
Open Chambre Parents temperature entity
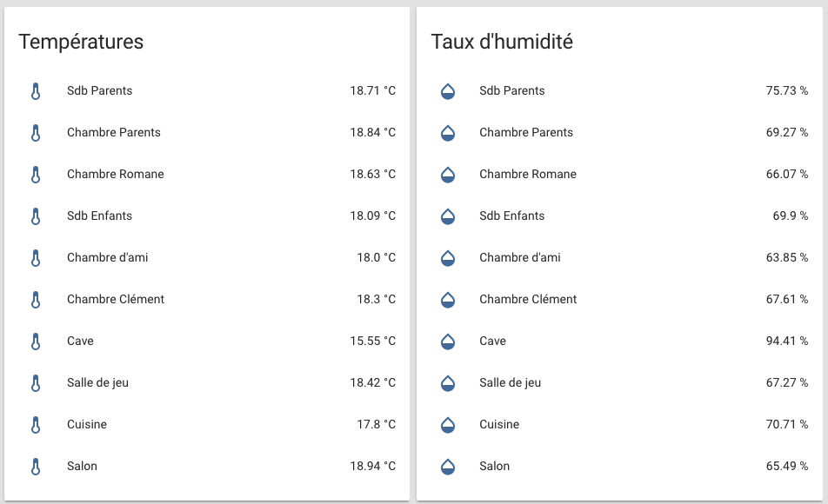(114, 133)
